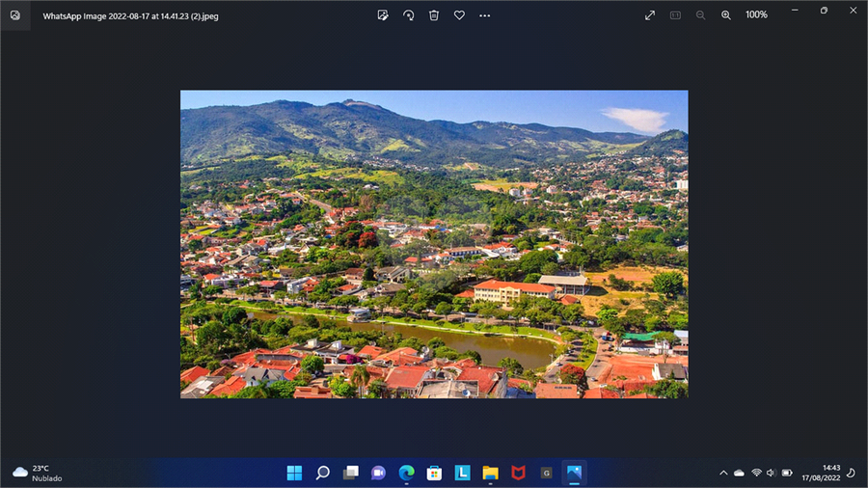This screenshot has width=868, height=488.
Task: Rotate the photo with the rotate icon
Action: [409, 15]
